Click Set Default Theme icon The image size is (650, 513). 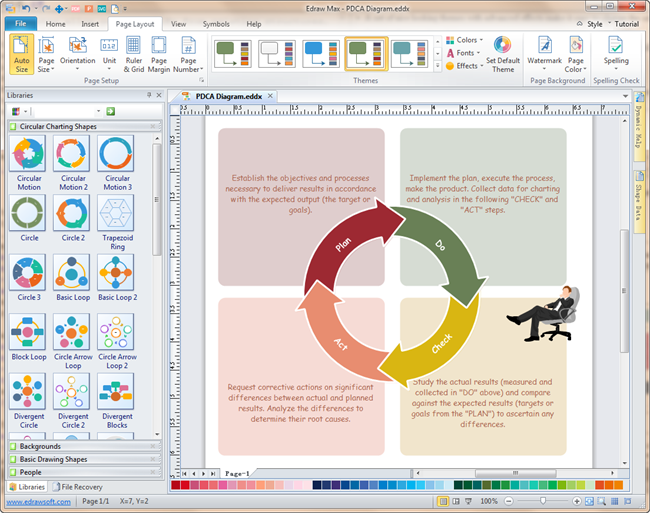502,52
